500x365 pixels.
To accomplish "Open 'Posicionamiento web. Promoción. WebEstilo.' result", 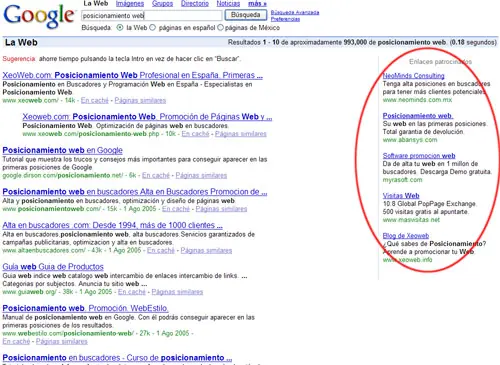I will pos(85,308).
